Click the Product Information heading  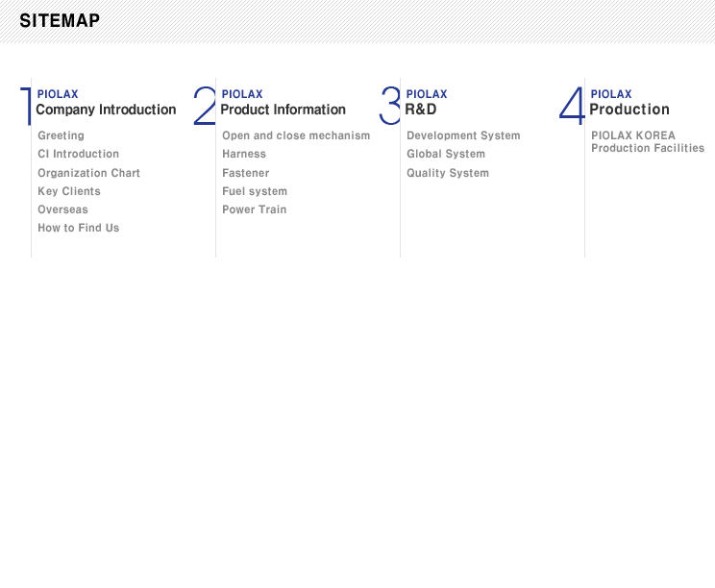(x=283, y=110)
